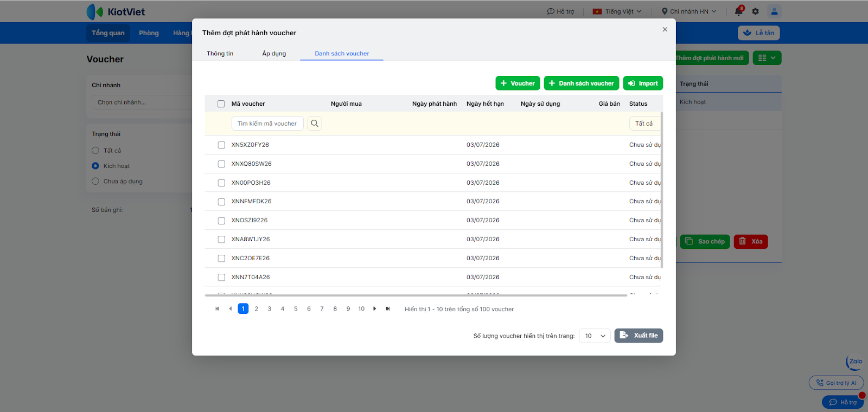Click the magnifier search icon for voucher code
The height and width of the screenshot is (412, 868).
pyautogui.click(x=315, y=124)
